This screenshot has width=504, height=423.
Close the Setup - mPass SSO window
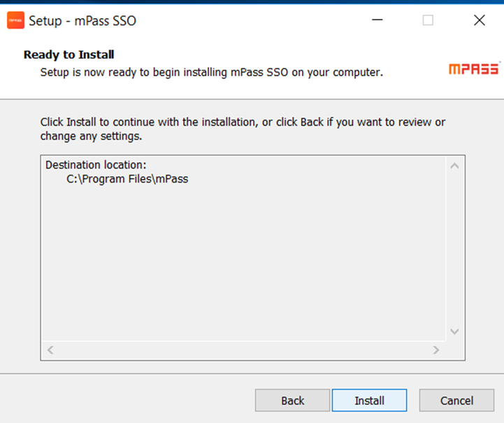(x=480, y=20)
